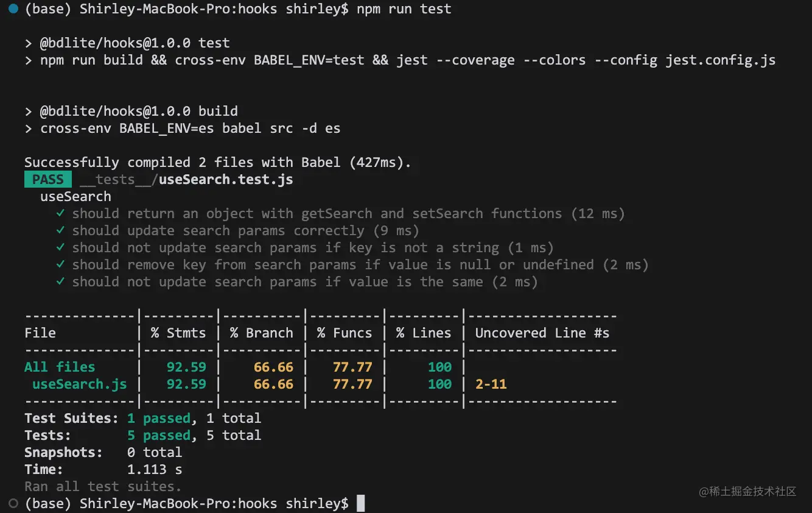
Task: Click the '% Funcs' column header
Action: point(345,333)
